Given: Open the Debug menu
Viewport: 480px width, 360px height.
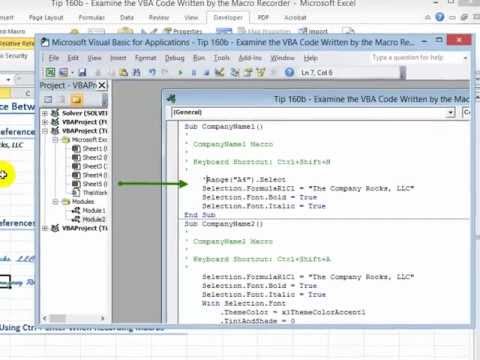Looking at the screenshot, I should coord(175,58).
